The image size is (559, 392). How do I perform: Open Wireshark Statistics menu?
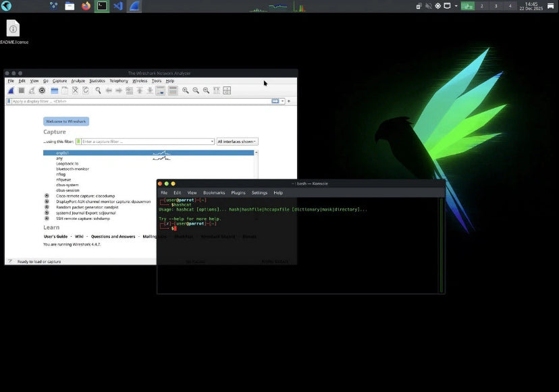(97, 81)
